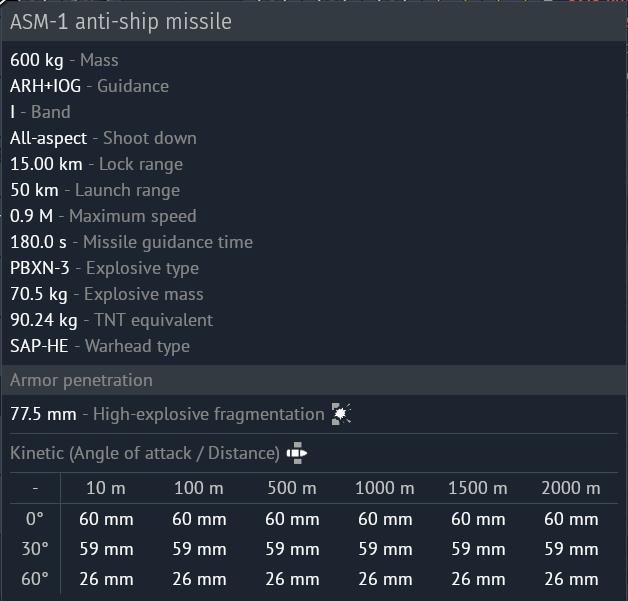Viewport: 628px width, 601px height.
Task: Click the ASM-1 anti-ship missile title
Action: pos(120,21)
